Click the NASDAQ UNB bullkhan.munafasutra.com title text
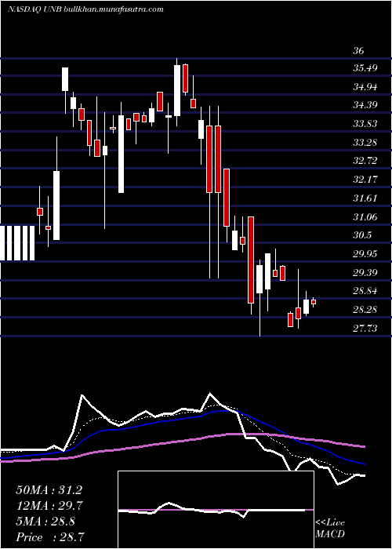 coord(85,9)
